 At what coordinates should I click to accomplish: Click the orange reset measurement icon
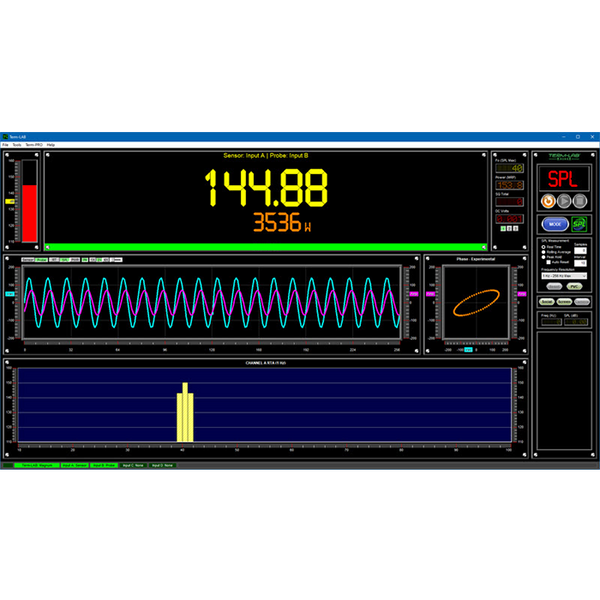pyautogui.click(x=548, y=201)
